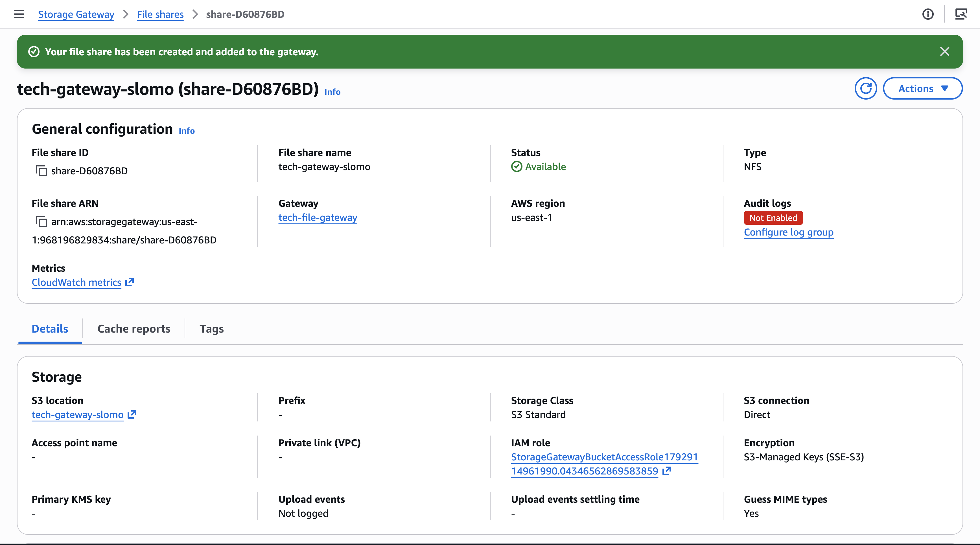Open the tech-file-gateway link
Image resolution: width=980 pixels, height=545 pixels.
(x=318, y=217)
